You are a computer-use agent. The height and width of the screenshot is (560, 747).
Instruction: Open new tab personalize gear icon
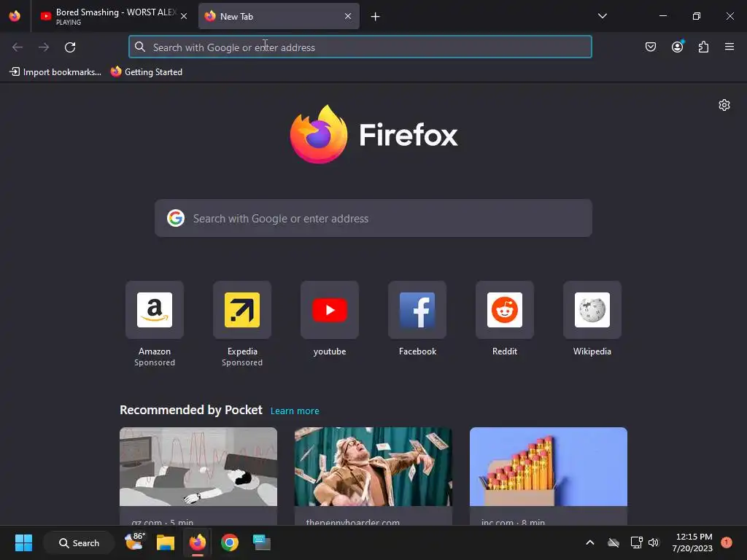[x=724, y=105]
